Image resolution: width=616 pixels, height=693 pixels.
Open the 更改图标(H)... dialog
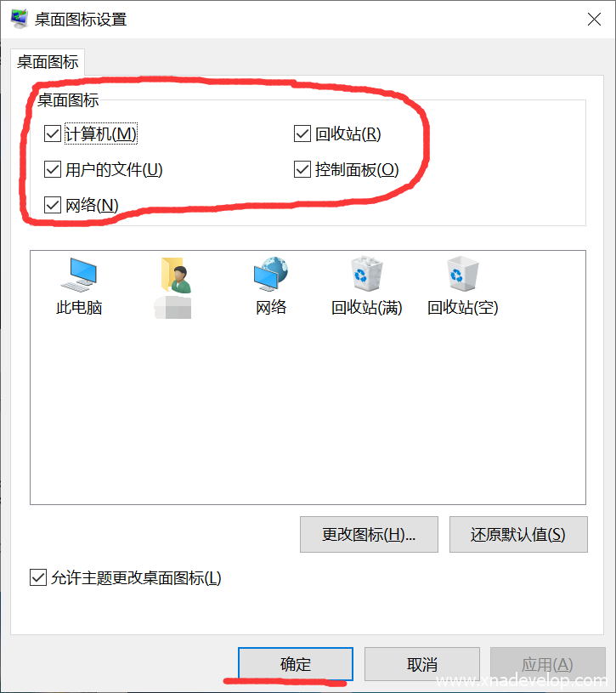(x=369, y=534)
